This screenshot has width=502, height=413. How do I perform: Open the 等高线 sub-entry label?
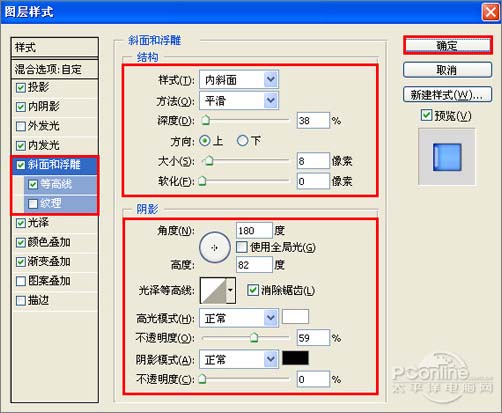click(56, 184)
